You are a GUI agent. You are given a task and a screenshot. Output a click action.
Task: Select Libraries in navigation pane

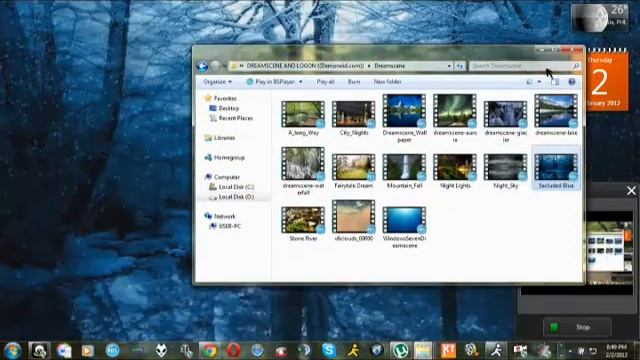[220, 138]
